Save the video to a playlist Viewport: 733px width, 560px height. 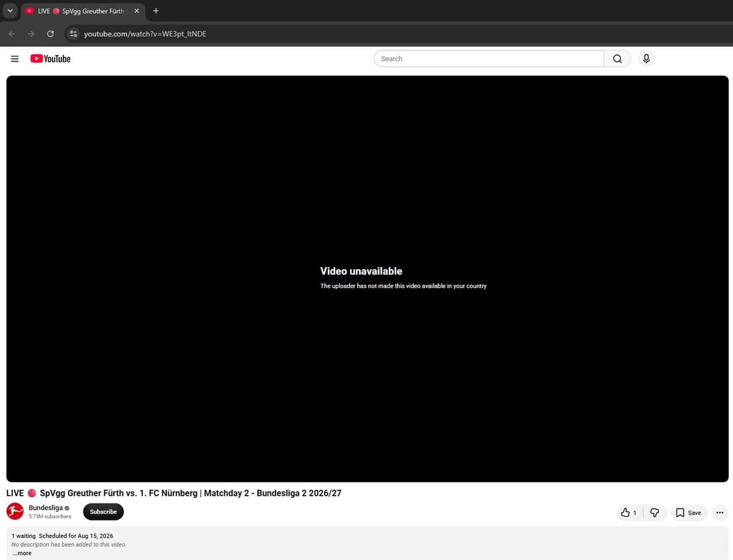coord(689,513)
